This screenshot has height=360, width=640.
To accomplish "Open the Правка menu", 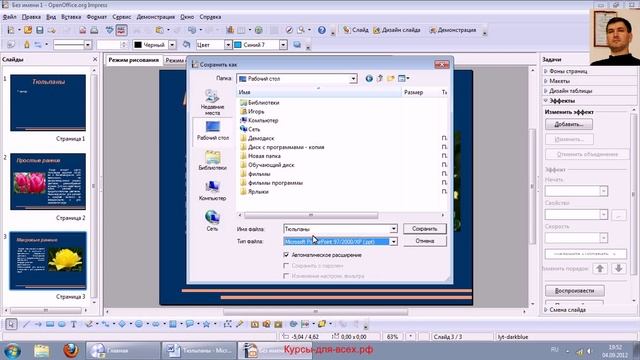I will point(31,17).
